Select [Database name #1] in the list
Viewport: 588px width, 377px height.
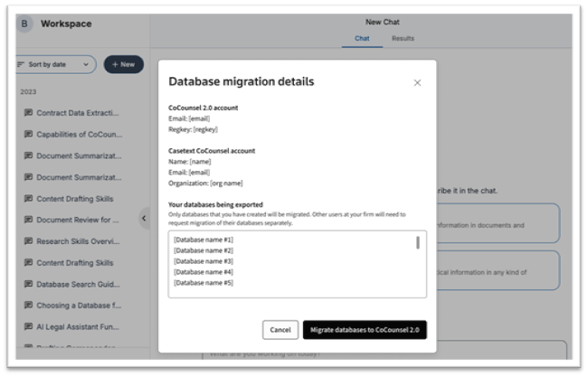point(204,240)
